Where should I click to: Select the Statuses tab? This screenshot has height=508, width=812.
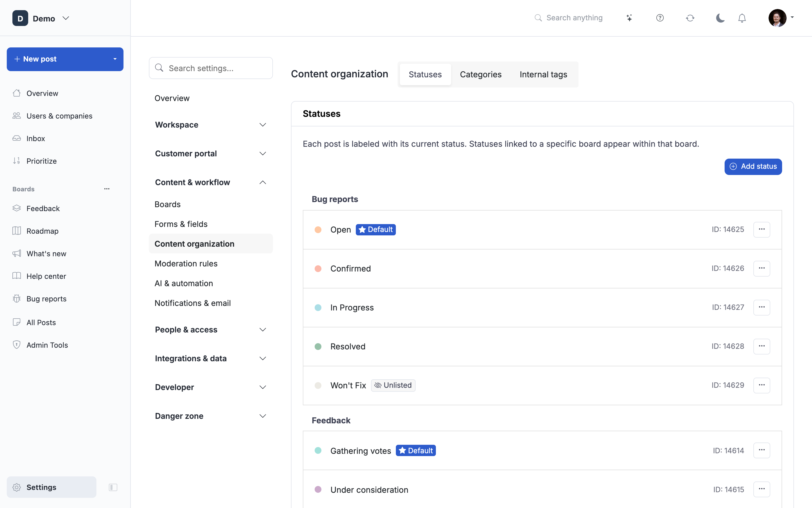pos(425,74)
